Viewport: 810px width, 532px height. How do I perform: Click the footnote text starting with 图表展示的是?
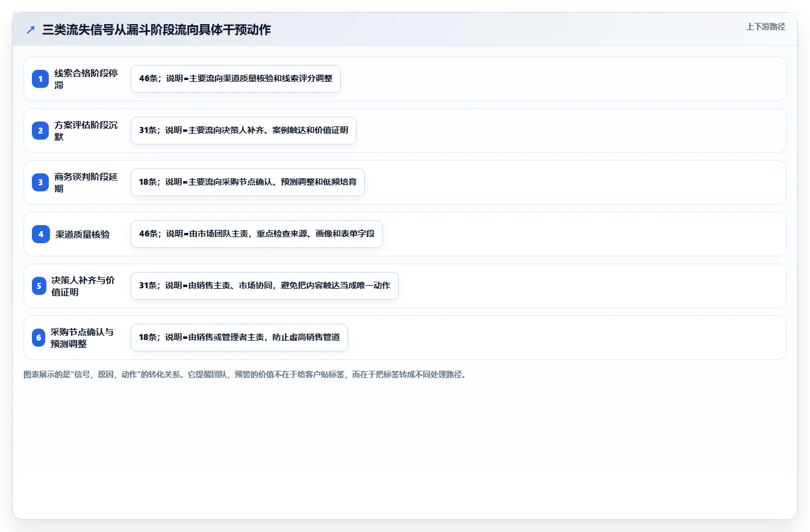[245, 374]
